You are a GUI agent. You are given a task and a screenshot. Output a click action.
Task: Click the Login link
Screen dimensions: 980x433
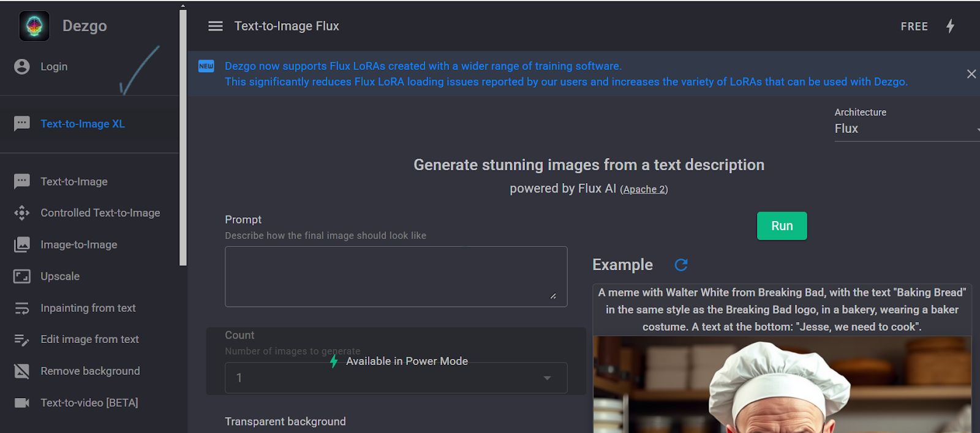pyautogui.click(x=54, y=67)
